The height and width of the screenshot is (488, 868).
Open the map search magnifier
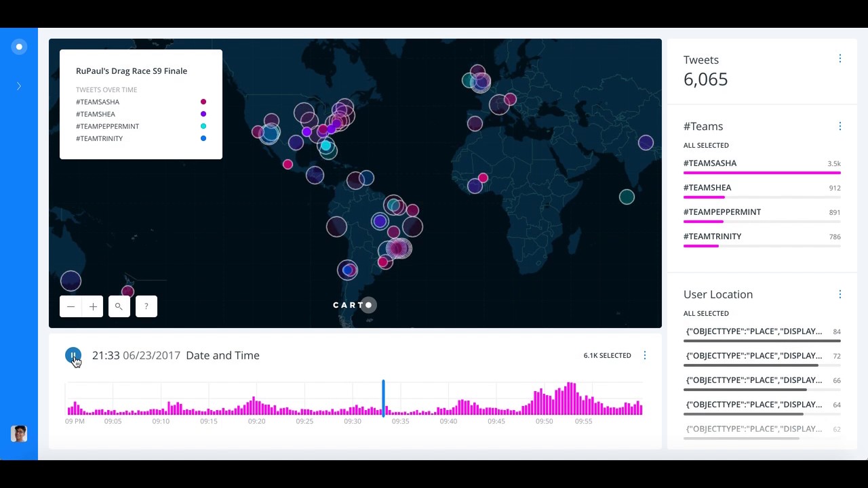119,306
